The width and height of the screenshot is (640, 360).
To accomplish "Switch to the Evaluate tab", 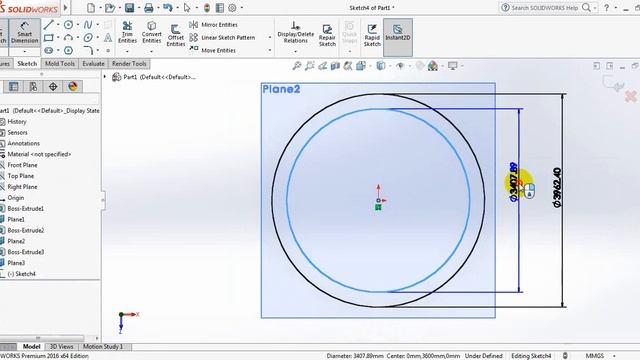I will (93, 64).
